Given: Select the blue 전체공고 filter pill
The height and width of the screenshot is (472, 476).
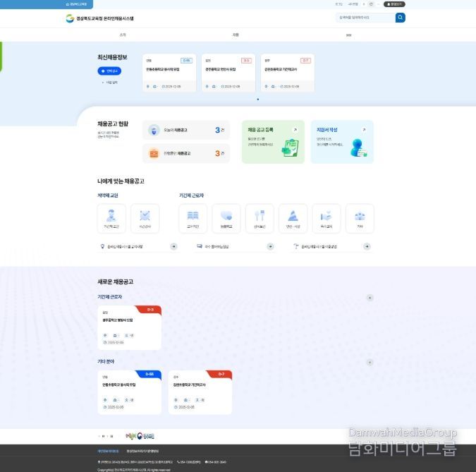Looking at the screenshot, I should click(111, 71).
